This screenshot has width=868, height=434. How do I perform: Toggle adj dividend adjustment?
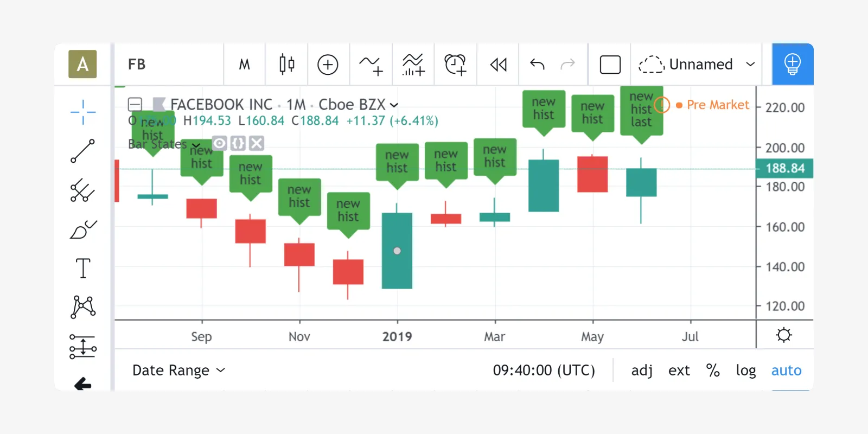[642, 371]
